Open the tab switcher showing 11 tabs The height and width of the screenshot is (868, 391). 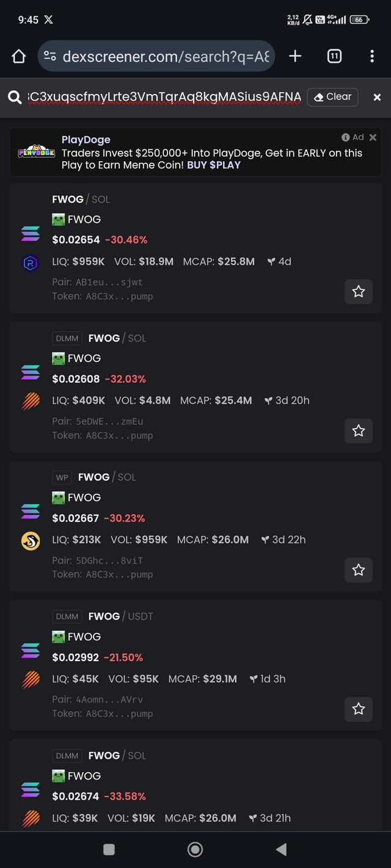[x=334, y=56]
